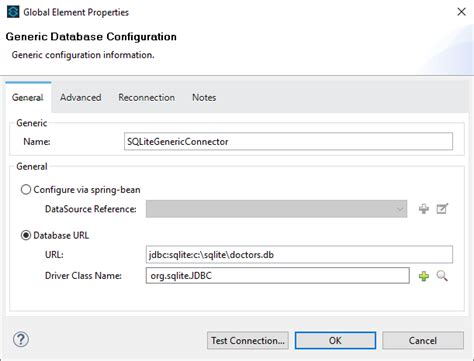Image resolution: width=474 pixels, height=361 pixels.
Task: Open the DataSource Reference dropdown
Action: [x=276, y=209]
